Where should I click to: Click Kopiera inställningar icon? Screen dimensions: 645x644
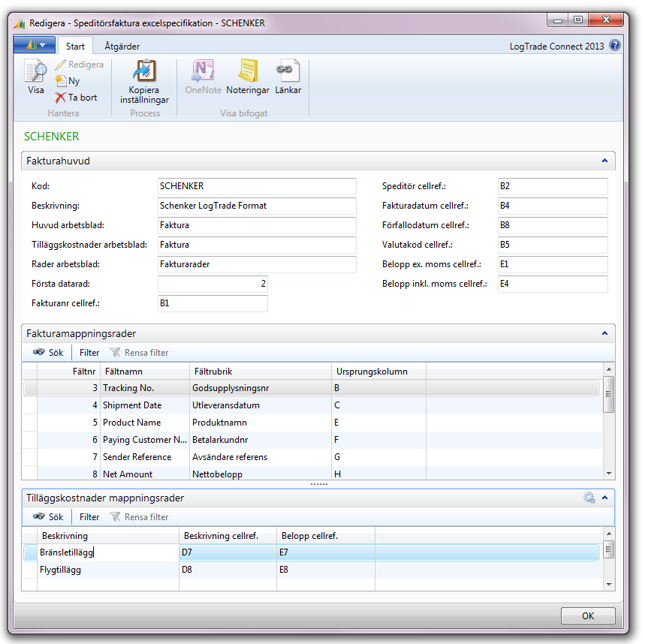[144, 71]
